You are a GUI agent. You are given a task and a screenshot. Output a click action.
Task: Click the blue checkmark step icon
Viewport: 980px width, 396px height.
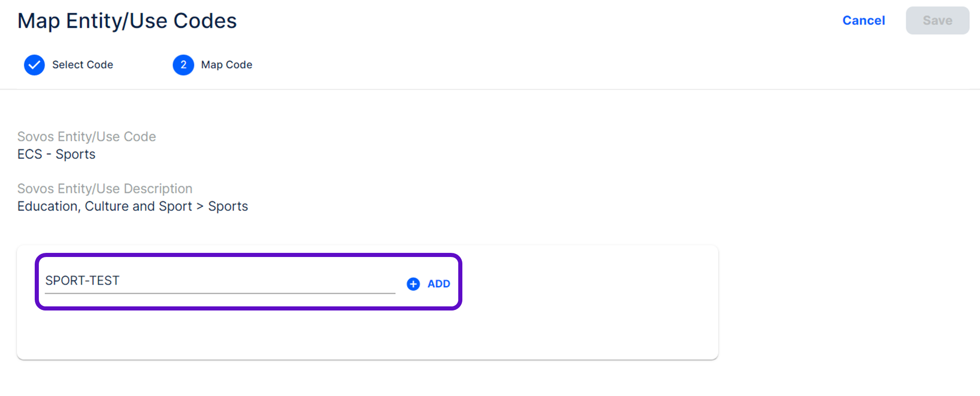(34, 65)
